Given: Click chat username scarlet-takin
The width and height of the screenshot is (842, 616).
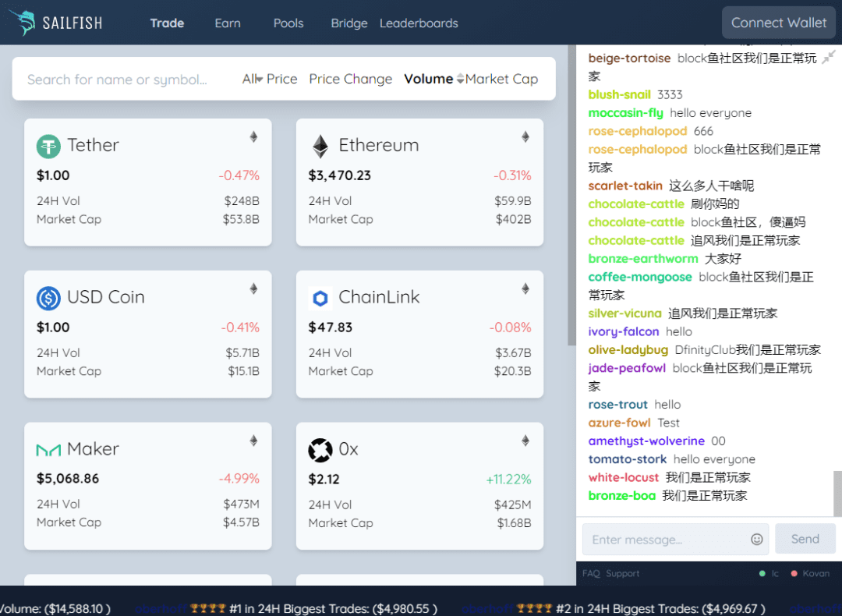Looking at the screenshot, I should [625, 186].
